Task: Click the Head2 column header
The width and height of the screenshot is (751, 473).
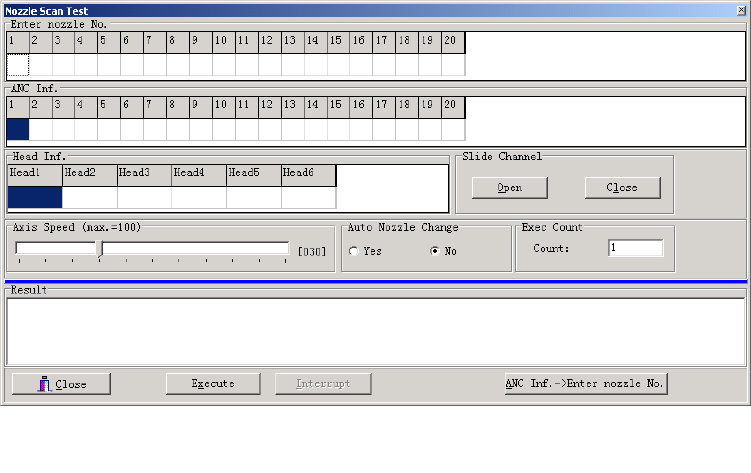Action: [x=90, y=175]
